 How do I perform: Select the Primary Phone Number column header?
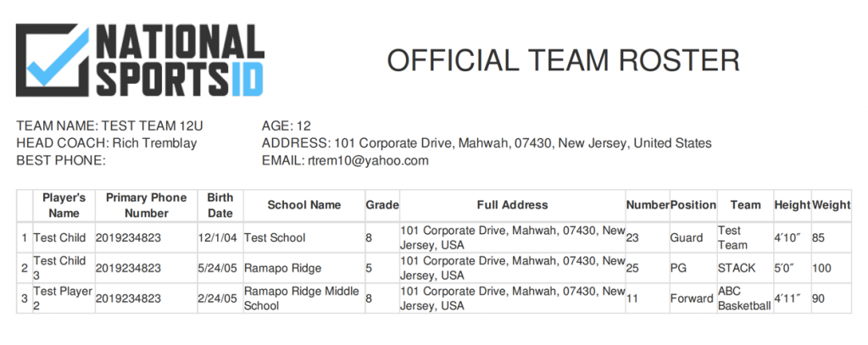coord(146,205)
